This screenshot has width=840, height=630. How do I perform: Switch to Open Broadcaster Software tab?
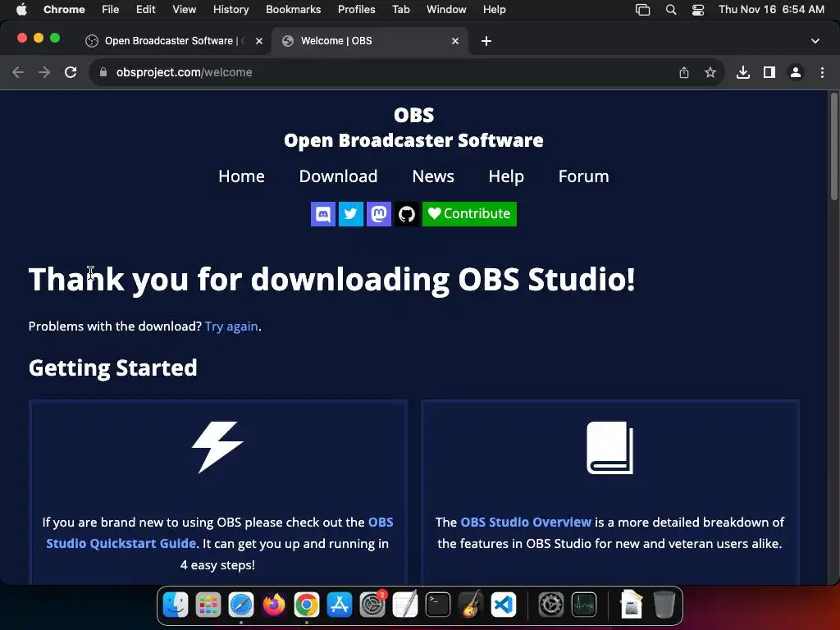tap(173, 41)
